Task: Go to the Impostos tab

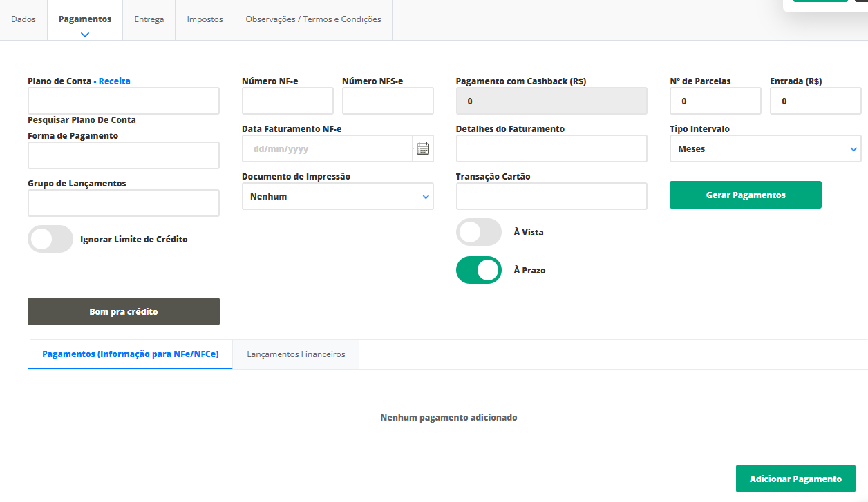Action: (205, 19)
